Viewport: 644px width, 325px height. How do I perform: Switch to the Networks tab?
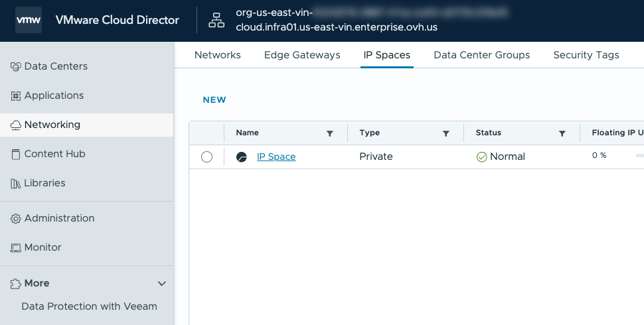217,55
